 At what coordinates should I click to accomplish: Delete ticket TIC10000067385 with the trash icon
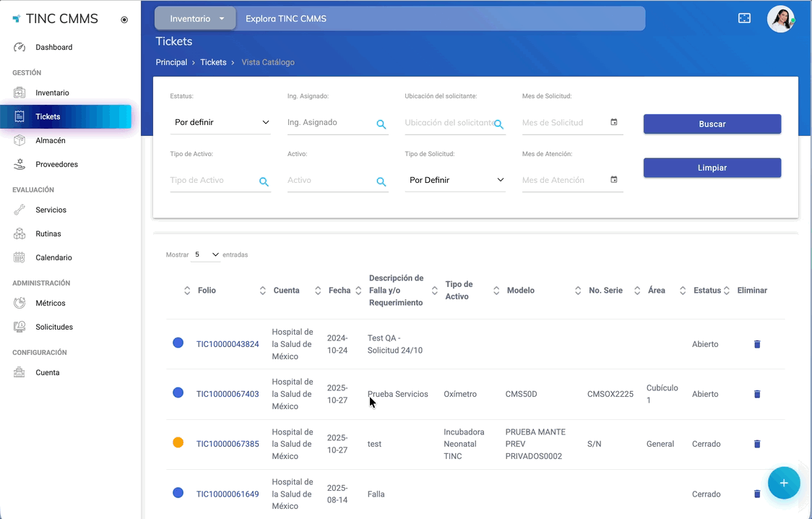click(757, 444)
